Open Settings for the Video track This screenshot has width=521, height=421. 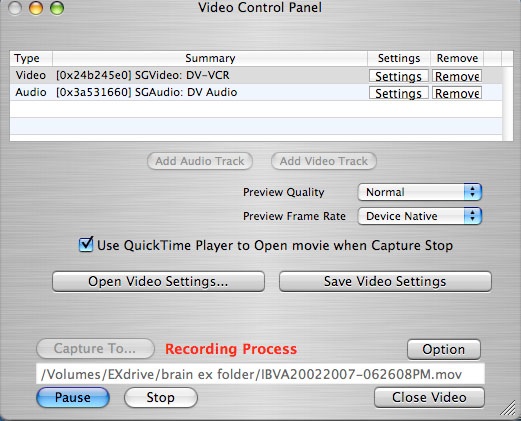pyautogui.click(x=398, y=76)
